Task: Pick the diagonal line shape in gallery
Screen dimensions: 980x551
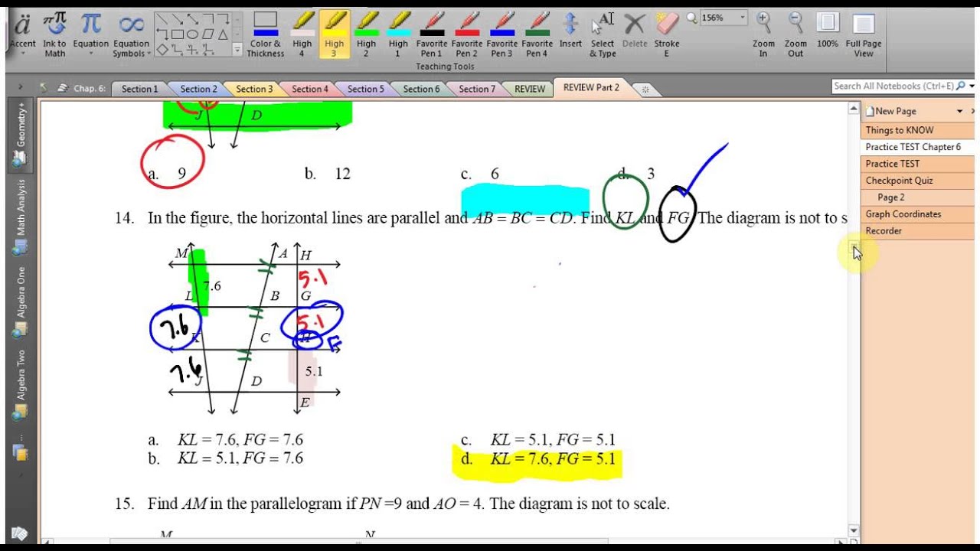Action: [162, 18]
